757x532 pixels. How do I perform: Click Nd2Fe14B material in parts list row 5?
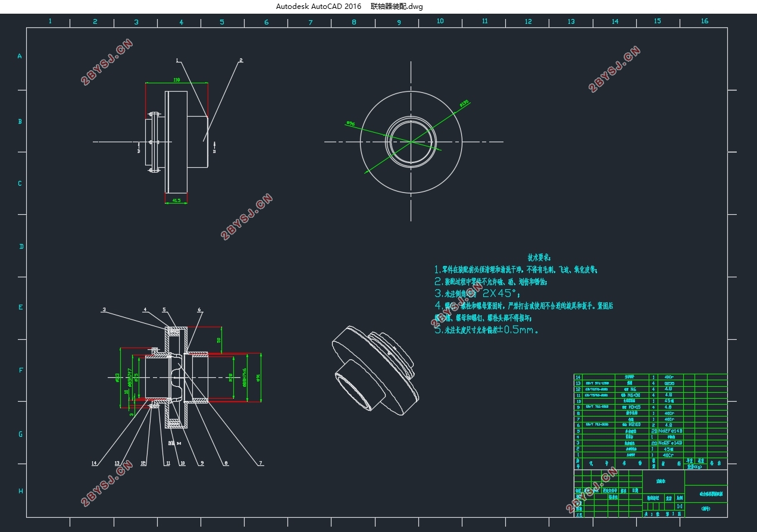[x=670, y=431]
